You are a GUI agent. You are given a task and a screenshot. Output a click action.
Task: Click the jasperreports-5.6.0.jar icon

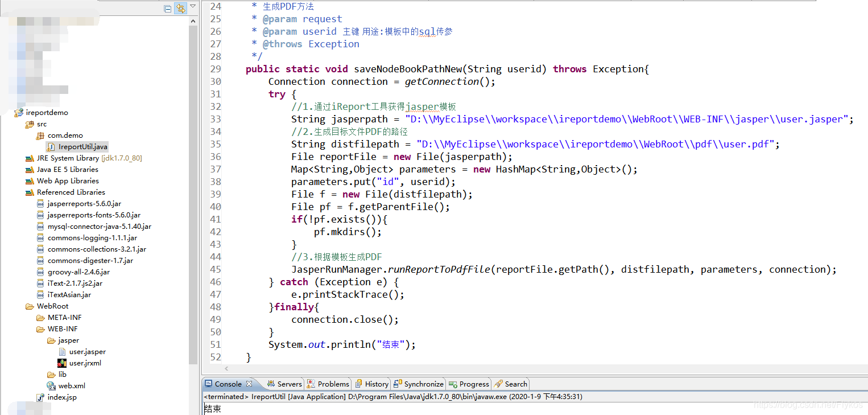pos(40,203)
